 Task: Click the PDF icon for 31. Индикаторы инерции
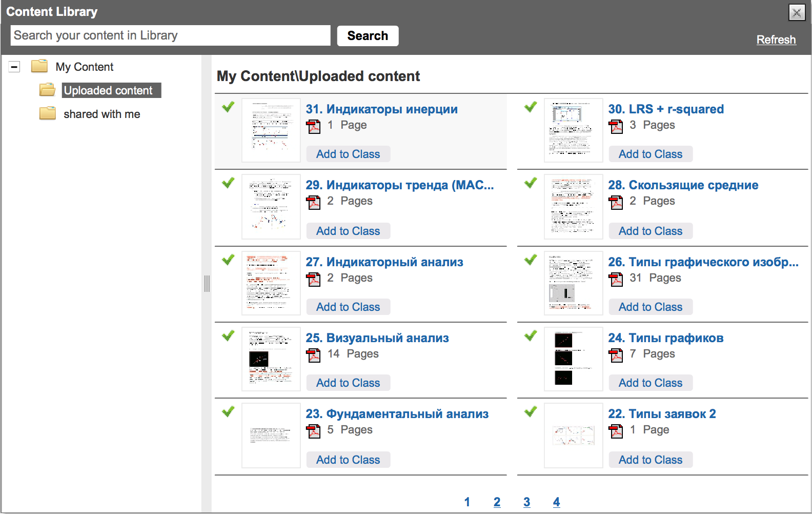313,126
